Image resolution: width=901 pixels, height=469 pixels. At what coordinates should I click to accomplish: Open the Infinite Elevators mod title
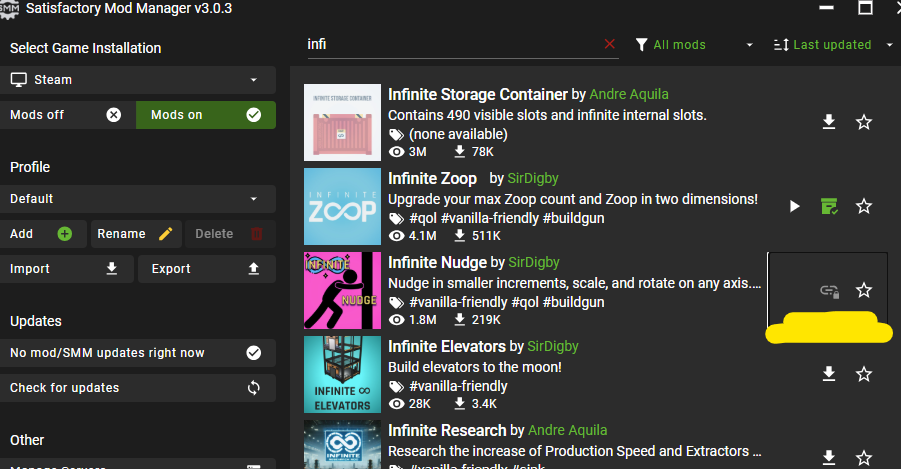(x=447, y=346)
